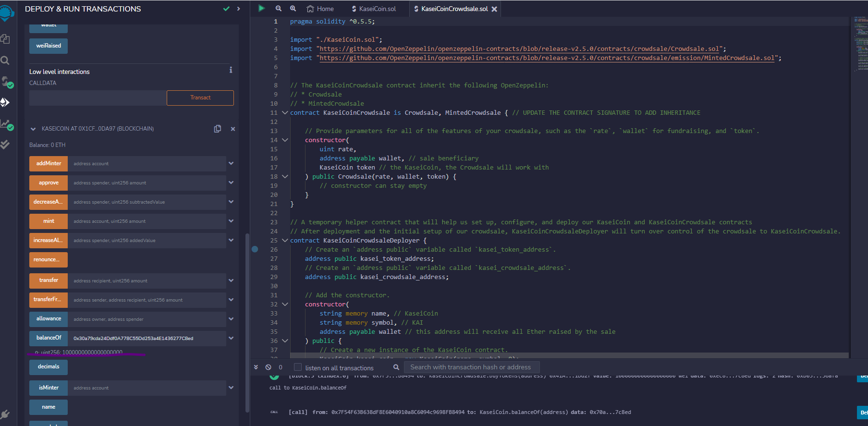Viewport: 868px width, 426px height.
Task: Click the Remix logo at sidebar top
Action: tap(7, 13)
